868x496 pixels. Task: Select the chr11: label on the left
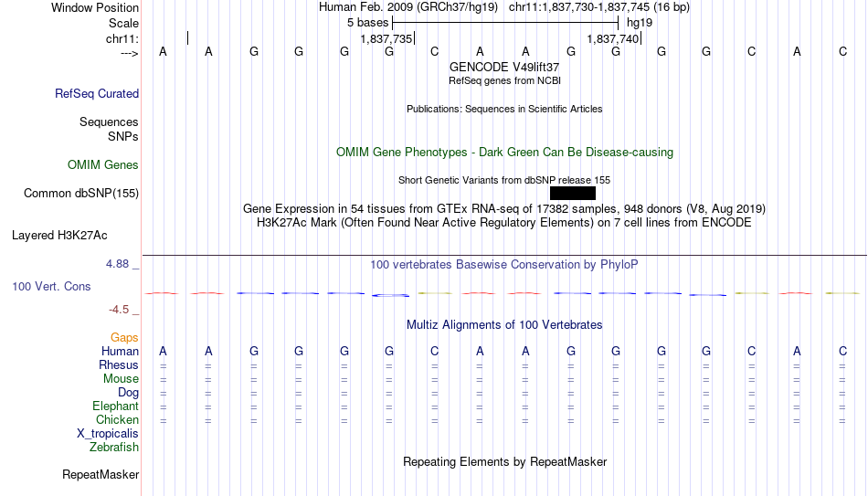(122, 38)
